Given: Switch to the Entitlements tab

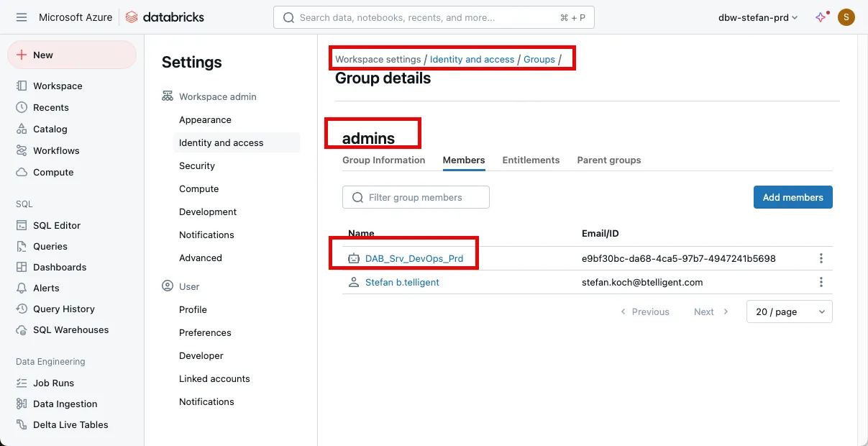Looking at the screenshot, I should click(531, 160).
